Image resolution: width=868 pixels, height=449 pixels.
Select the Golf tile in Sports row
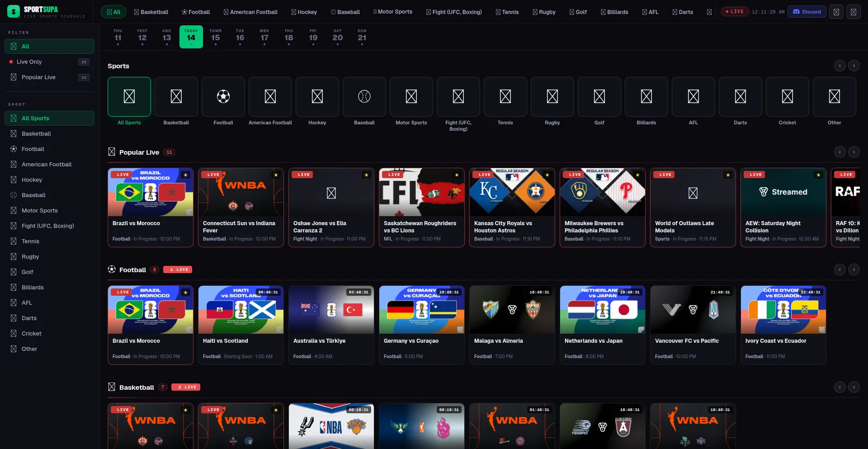599,97
